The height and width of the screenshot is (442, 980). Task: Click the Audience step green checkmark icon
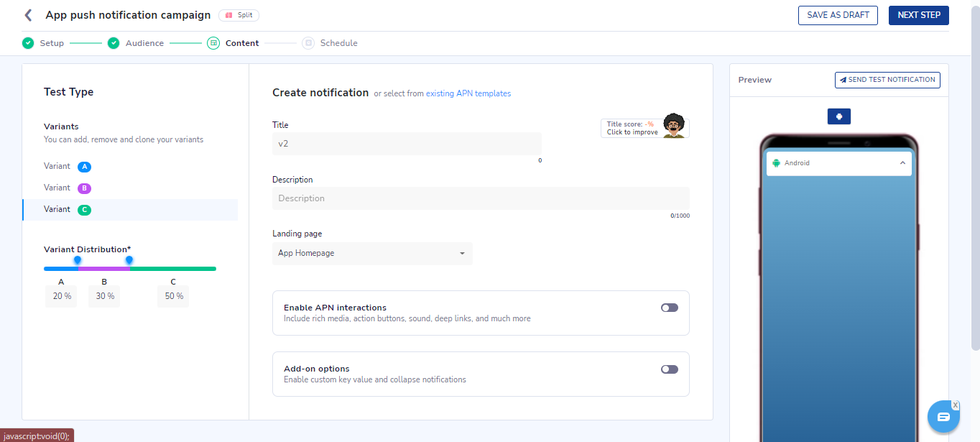[x=114, y=43]
